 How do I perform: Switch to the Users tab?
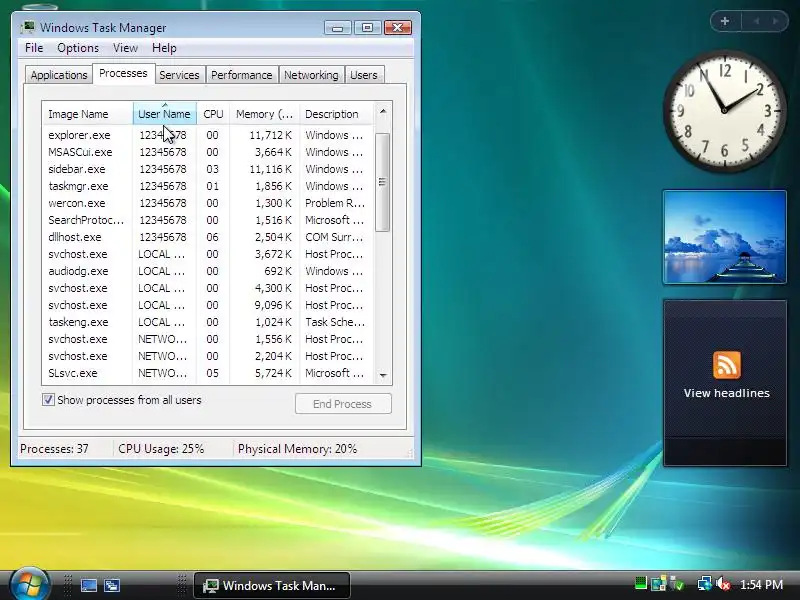tap(364, 75)
